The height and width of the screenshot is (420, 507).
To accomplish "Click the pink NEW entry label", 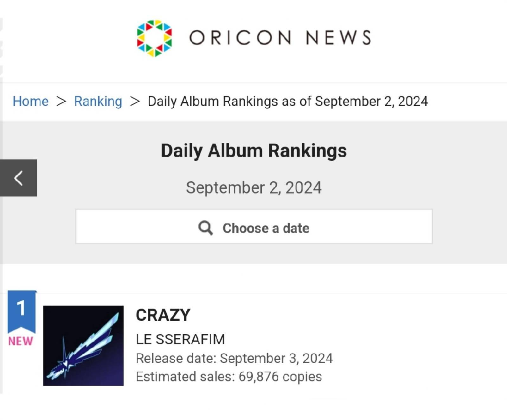I will 21,341.
